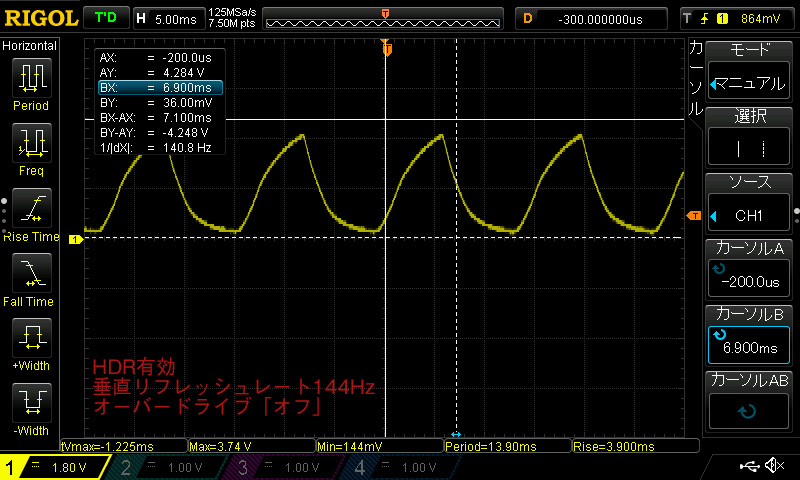Click the waveform memory overview bar
The width and height of the screenshot is (800, 480).
(x=383, y=19)
